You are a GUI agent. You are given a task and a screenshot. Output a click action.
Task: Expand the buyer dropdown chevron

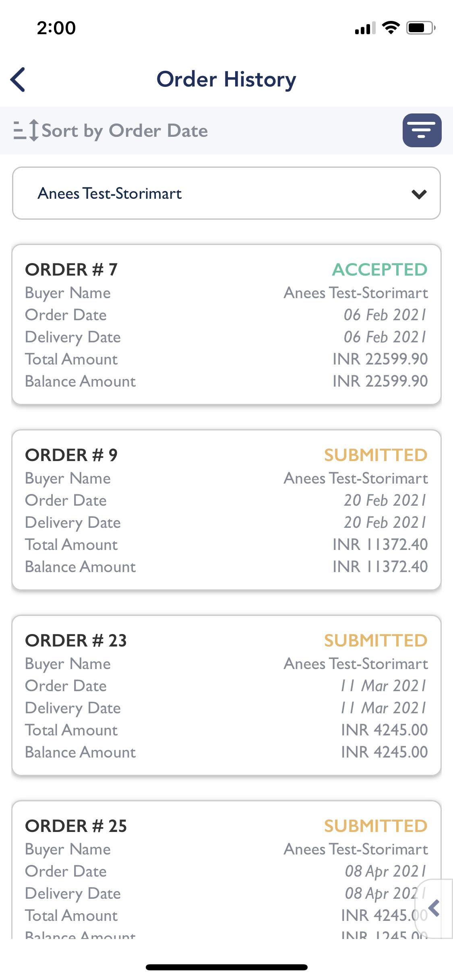419,194
